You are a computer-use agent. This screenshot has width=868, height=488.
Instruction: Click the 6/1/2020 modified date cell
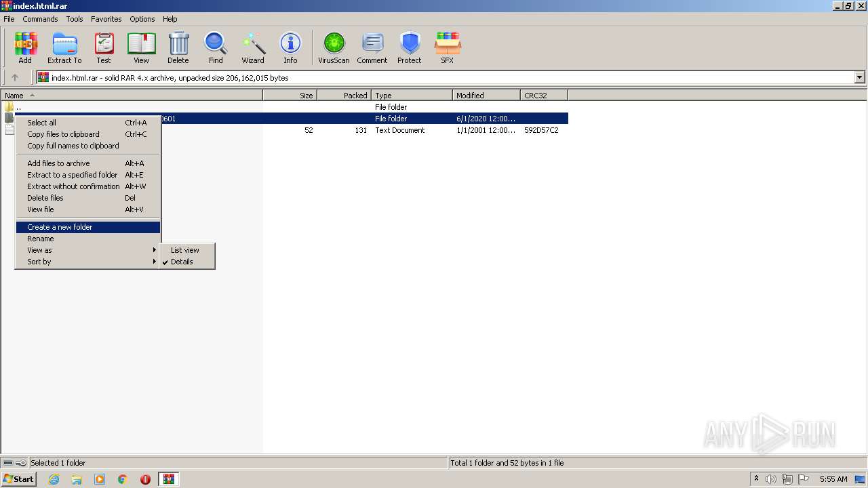486,119
